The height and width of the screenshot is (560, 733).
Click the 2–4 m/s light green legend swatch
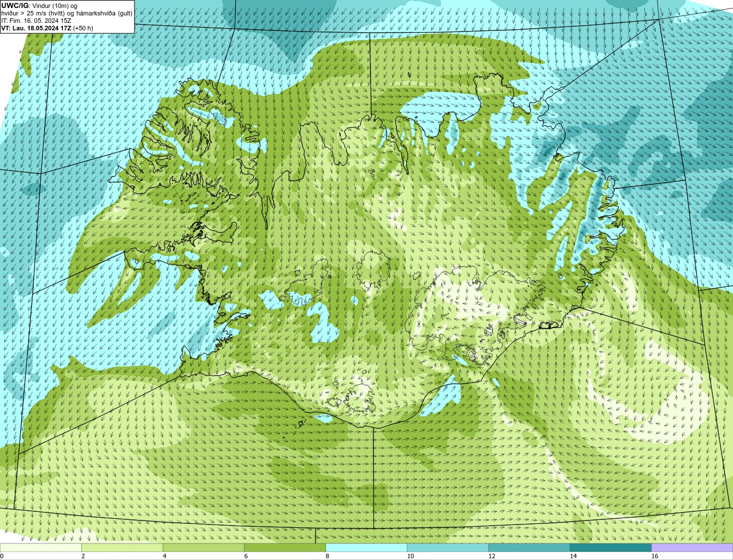pos(122,547)
